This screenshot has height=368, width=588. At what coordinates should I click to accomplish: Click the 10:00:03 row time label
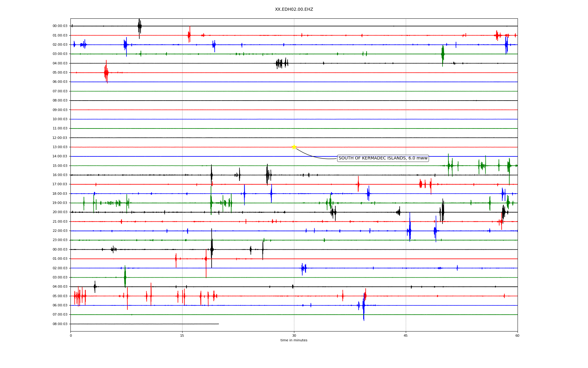60,119
